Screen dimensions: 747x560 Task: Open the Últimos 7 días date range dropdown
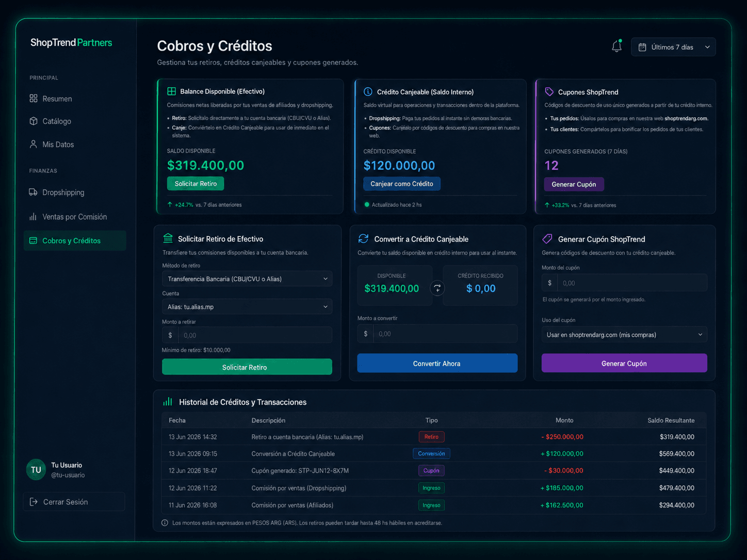673,47
